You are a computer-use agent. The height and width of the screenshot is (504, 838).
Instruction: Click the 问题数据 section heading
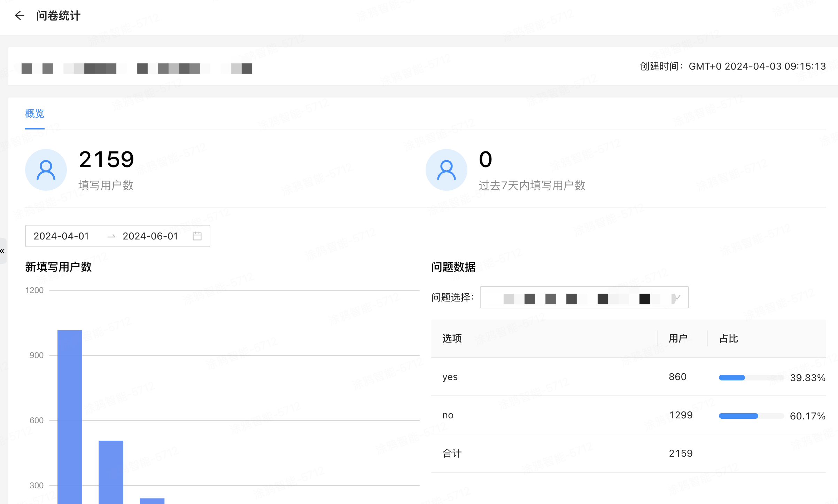click(x=453, y=267)
